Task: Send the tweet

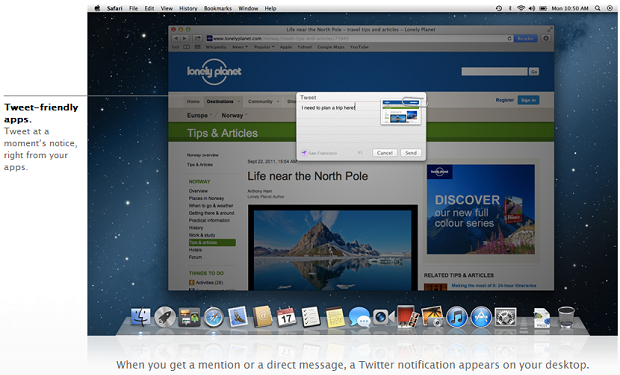Action: pos(411,153)
